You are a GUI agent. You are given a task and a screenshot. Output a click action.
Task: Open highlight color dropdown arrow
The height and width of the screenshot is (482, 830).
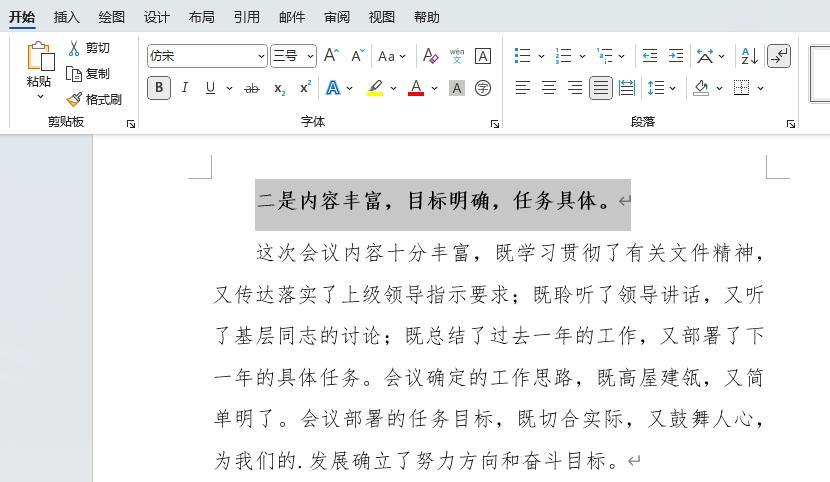(393, 88)
